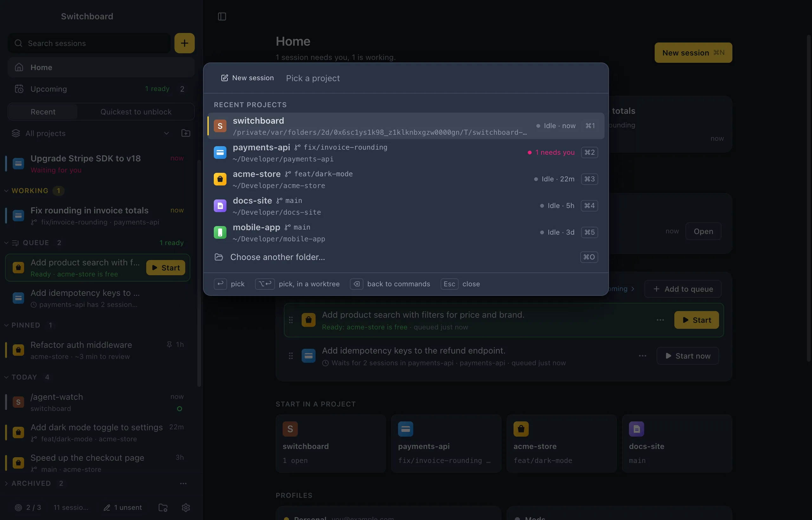Collapse the PINNED section
The image size is (812, 520).
[x=6, y=325]
